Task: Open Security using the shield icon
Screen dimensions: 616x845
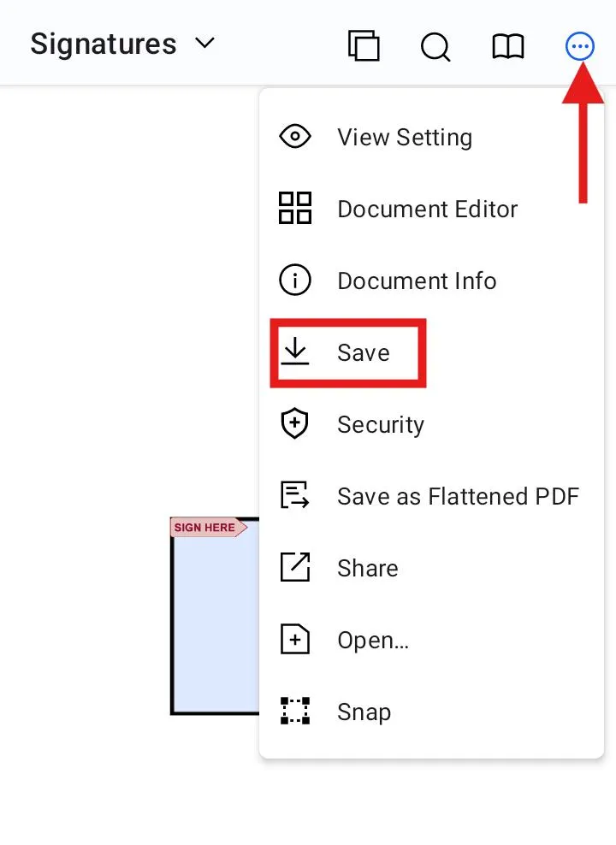Action: tap(294, 424)
